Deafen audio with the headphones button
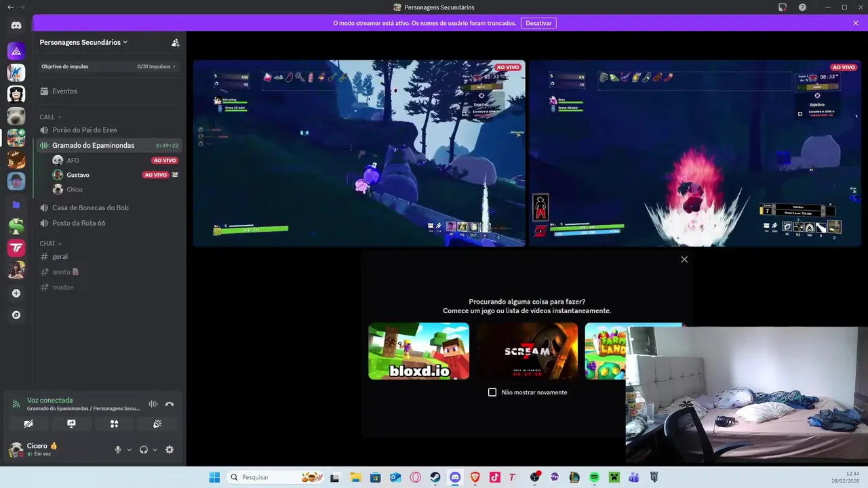Screen dimensions: 868x488 [x=144, y=449]
